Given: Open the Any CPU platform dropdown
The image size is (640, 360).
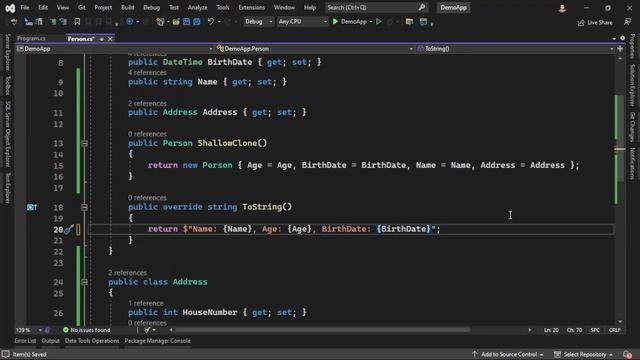Looking at the screenshot, I should click(x=302, y=22).
